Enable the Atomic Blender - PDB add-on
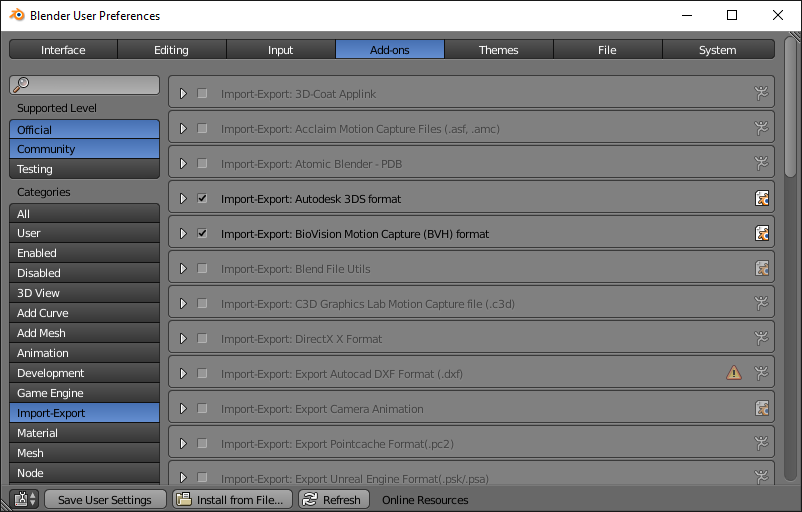802x512 pixels. (x=203, y=164)
